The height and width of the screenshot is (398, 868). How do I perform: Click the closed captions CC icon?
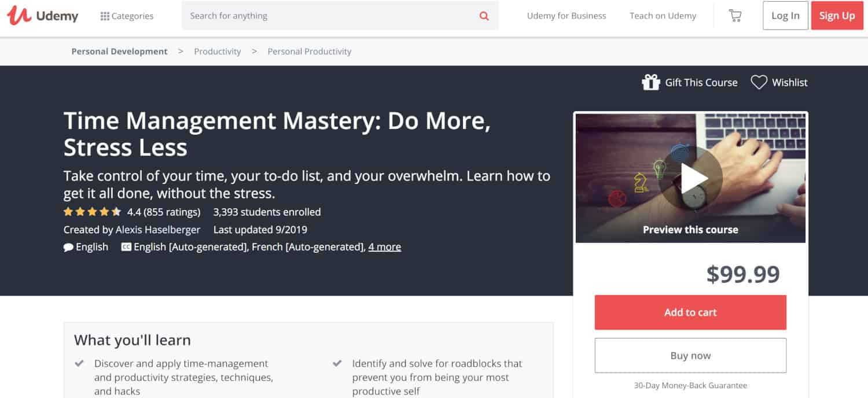(126, 247)
